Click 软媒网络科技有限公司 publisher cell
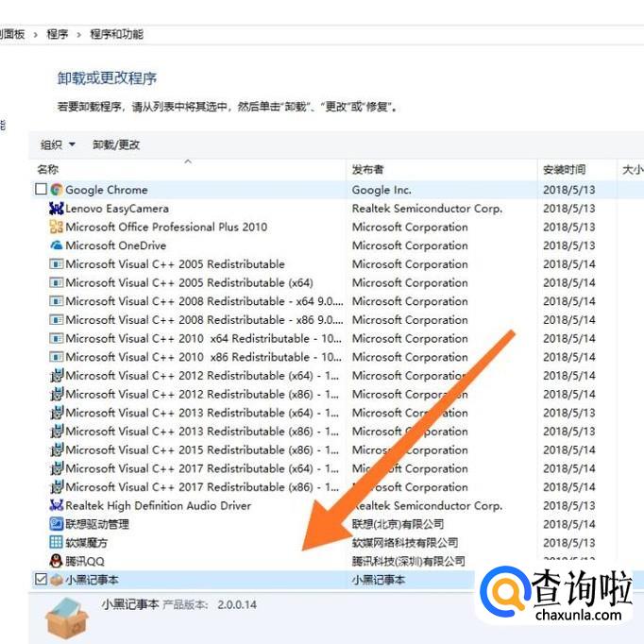Screen dimensions: 644x644 pos(405,543)
